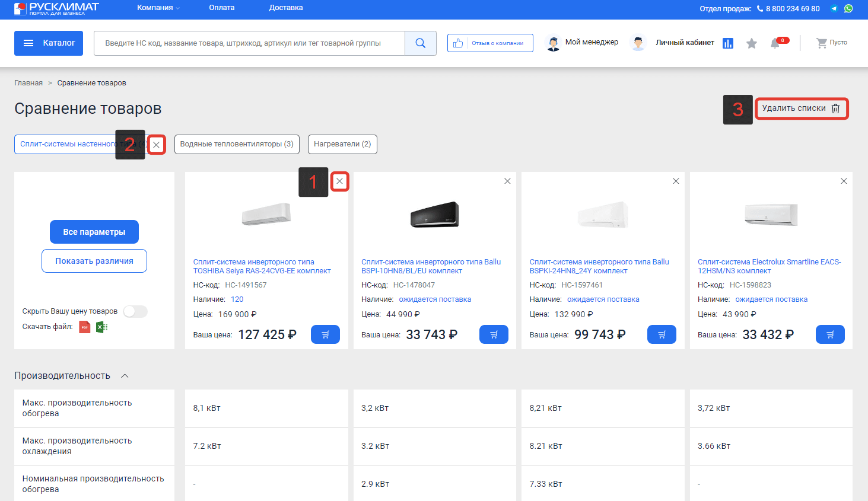Open Ballu BSPKI-24HN8_24Y product link
This screenshot has height=501, width=868.
tap(599, 266)
